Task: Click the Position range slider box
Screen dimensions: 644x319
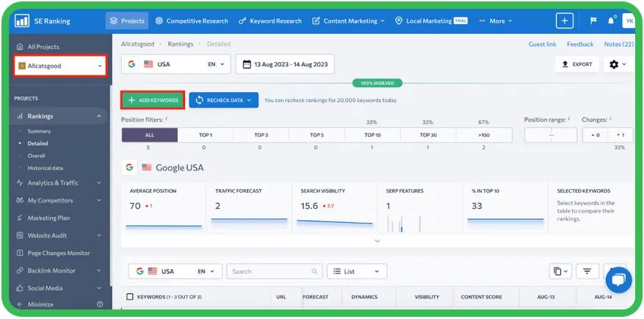Action: coord(550,135)
